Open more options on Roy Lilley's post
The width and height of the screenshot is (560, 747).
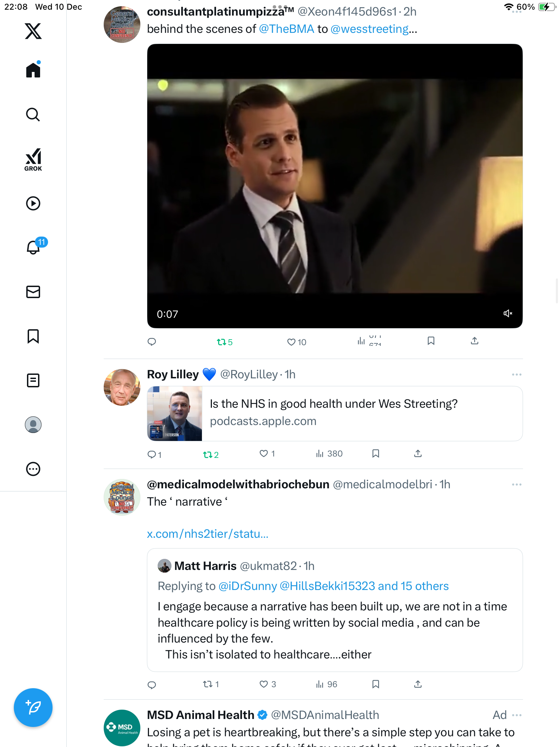coord(516,375)
